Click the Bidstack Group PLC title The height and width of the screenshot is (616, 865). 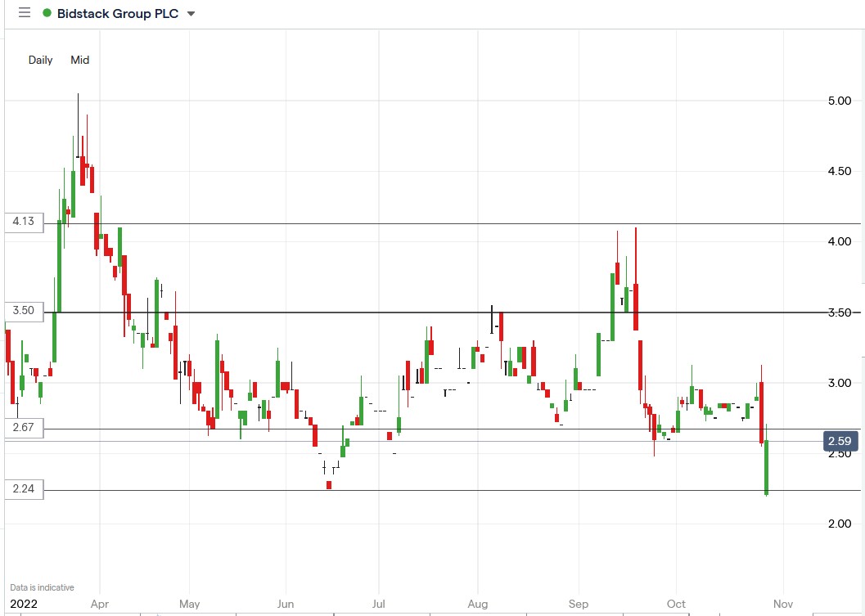(x=119, y=13)
